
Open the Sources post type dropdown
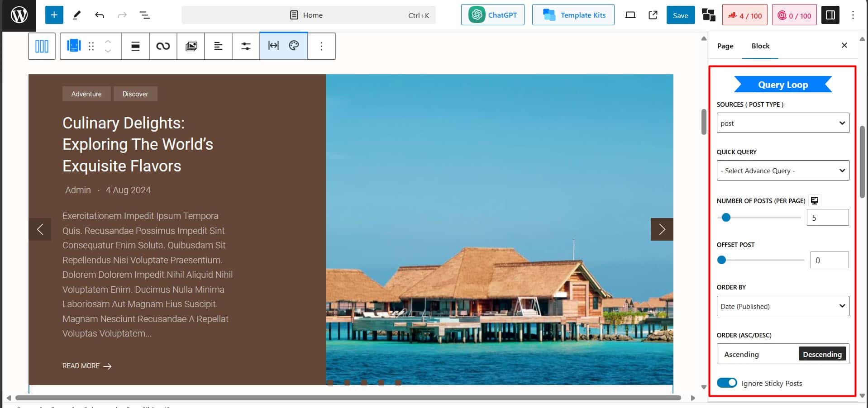[x=782, y=123]
